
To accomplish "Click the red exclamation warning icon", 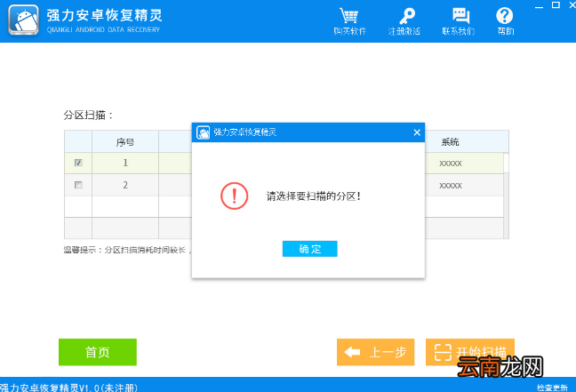I will [235, 196].
